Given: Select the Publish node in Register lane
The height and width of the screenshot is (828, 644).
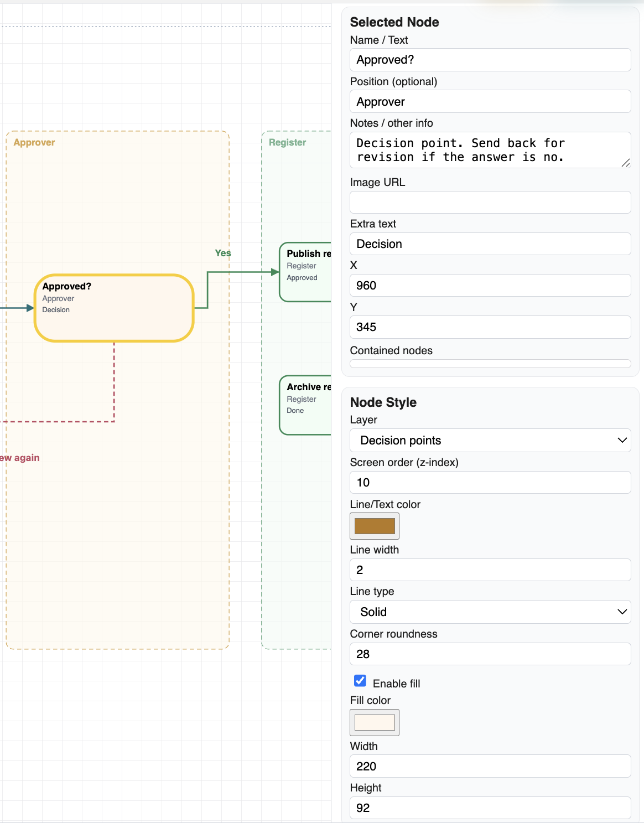Looking at the screenshot, I should [305, 272].
